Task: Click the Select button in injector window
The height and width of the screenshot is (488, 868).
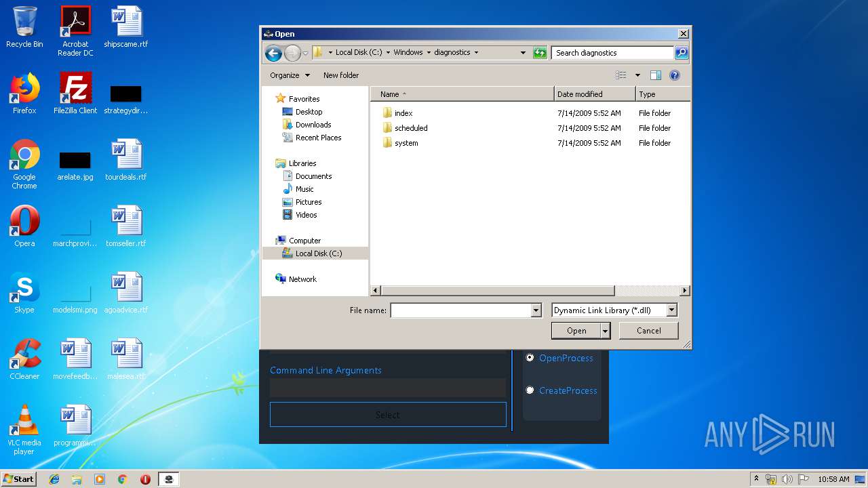Action: point(388,415)
